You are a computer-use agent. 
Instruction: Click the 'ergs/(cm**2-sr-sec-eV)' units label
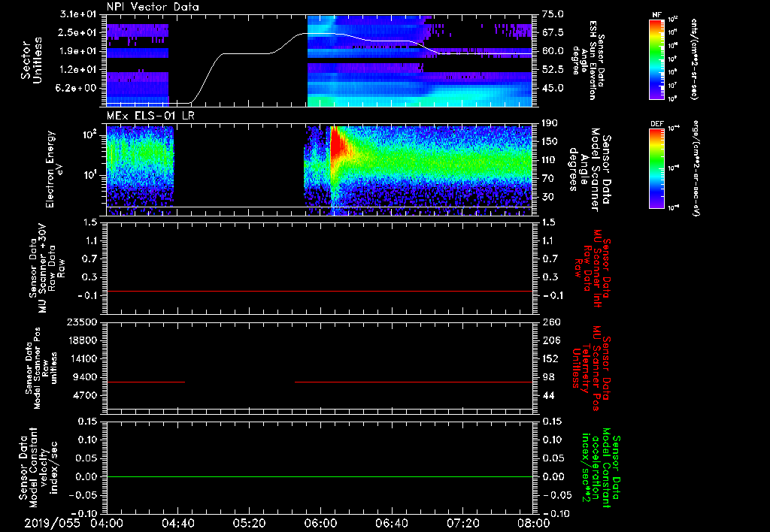pyautogui.click(x=696, y=169)
